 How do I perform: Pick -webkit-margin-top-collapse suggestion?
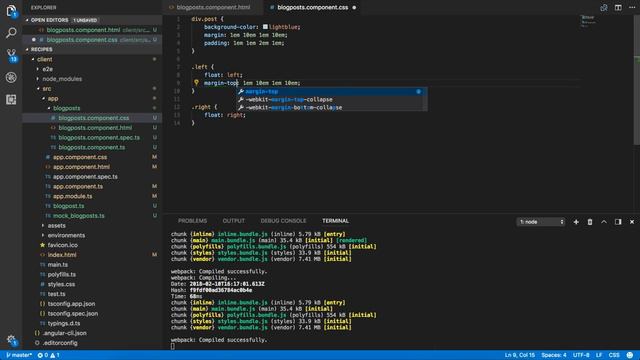pos(332,100)
